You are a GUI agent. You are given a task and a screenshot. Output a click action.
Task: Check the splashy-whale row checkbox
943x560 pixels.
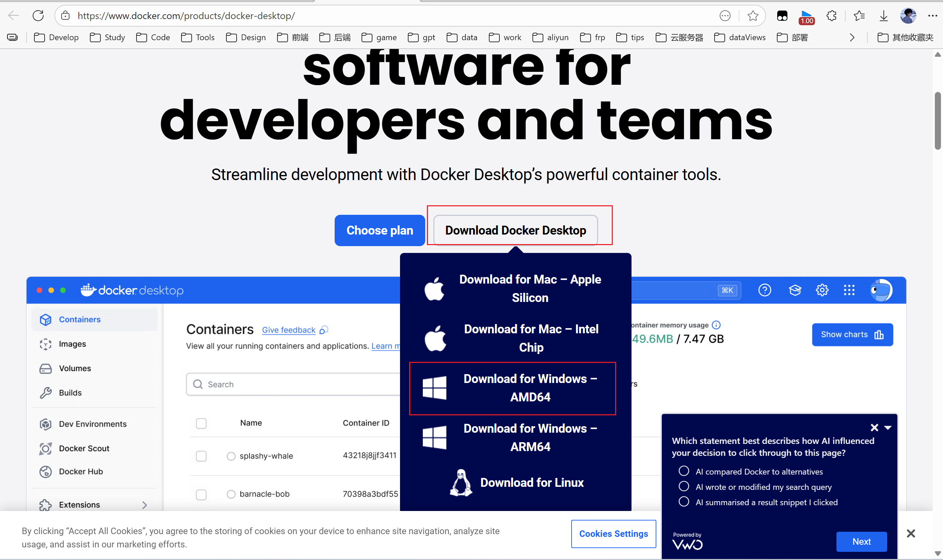(x=201, y=456)
